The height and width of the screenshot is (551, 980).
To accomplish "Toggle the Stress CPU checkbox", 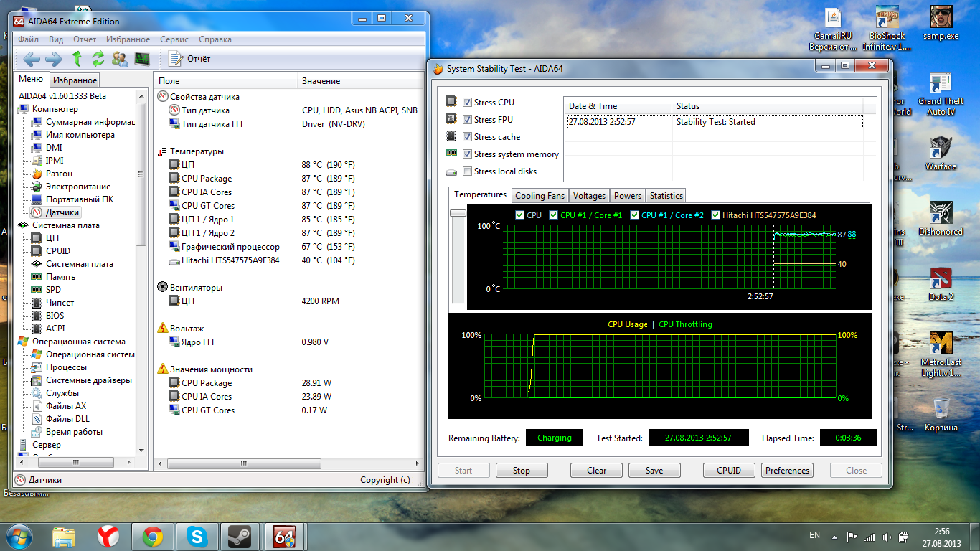I will tap(468, 103).
